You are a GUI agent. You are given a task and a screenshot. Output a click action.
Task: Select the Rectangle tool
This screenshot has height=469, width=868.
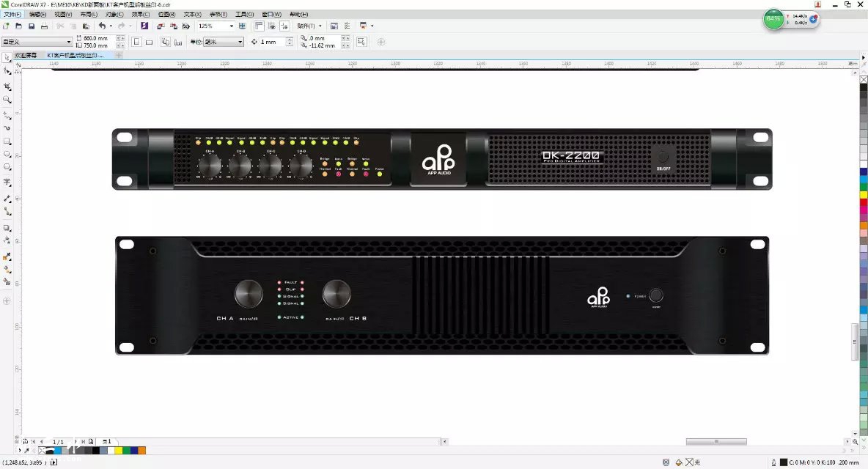tap(7, 141)
